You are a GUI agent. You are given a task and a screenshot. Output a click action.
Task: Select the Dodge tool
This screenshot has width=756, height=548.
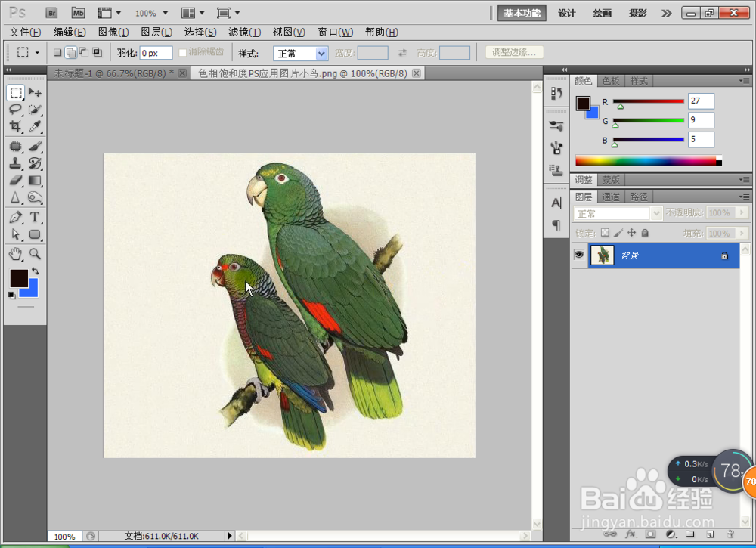(x=35, y=197)
